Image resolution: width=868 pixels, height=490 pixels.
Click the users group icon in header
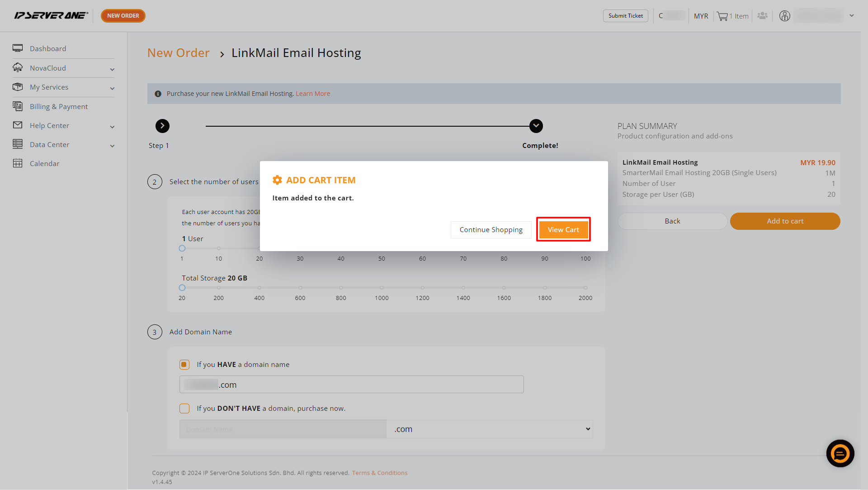(763, 16)
